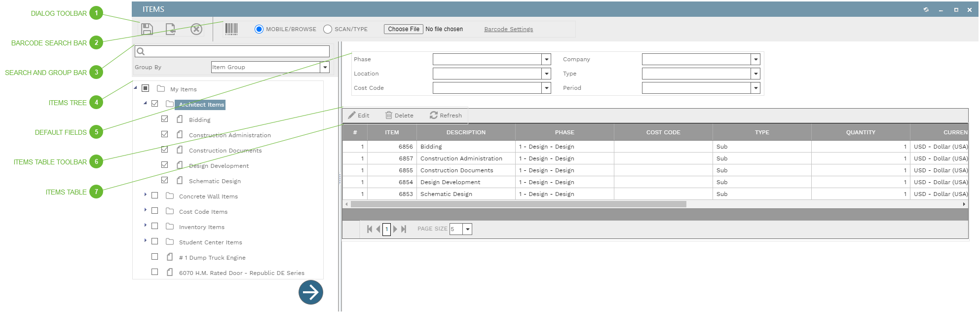This screenshot has width=980, height=313.
Task: Open the Cost Code dropdown
Action: 546,88
